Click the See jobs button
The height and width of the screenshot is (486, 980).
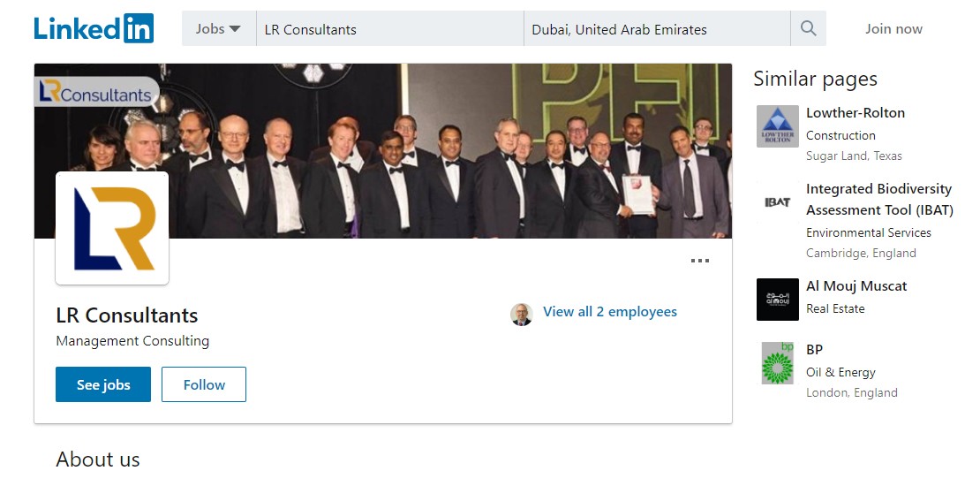click(x=103, y=384)
